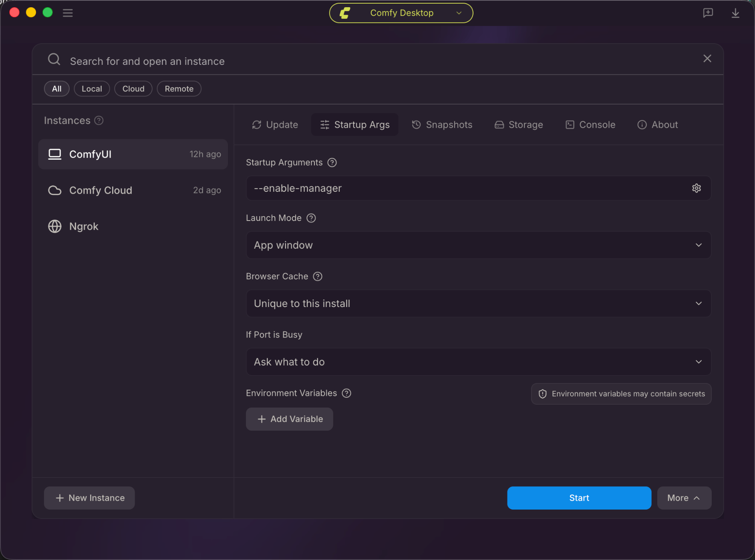
Task: Focus the instance search field
Action: (378, 61)
